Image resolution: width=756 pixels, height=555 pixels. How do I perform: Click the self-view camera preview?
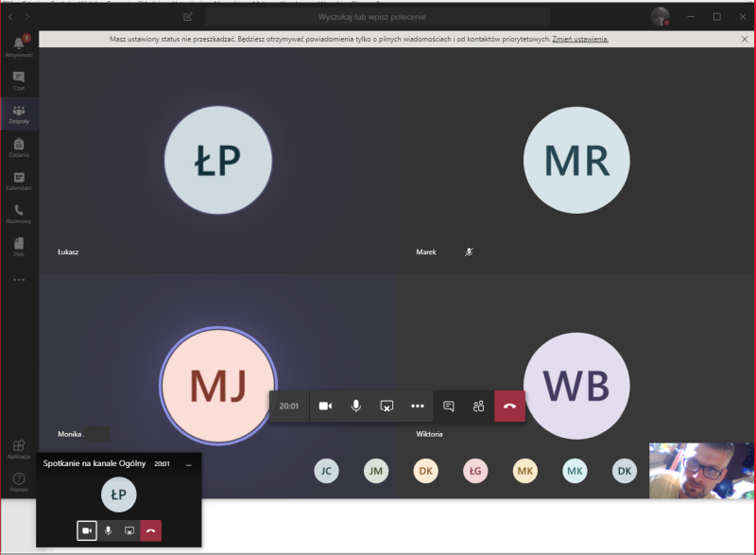point(701,471)
